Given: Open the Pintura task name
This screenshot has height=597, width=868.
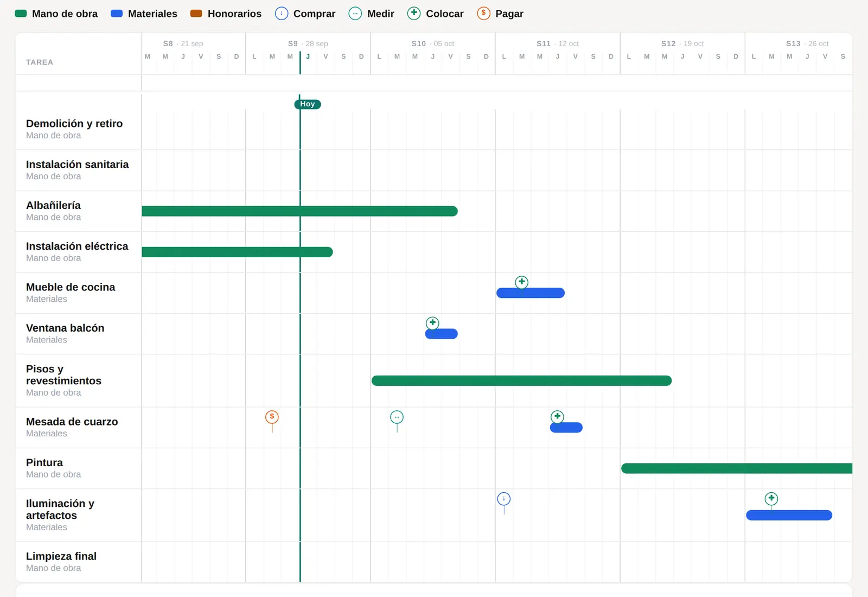Looking at the screenshot, I should [x=44, y=462].
